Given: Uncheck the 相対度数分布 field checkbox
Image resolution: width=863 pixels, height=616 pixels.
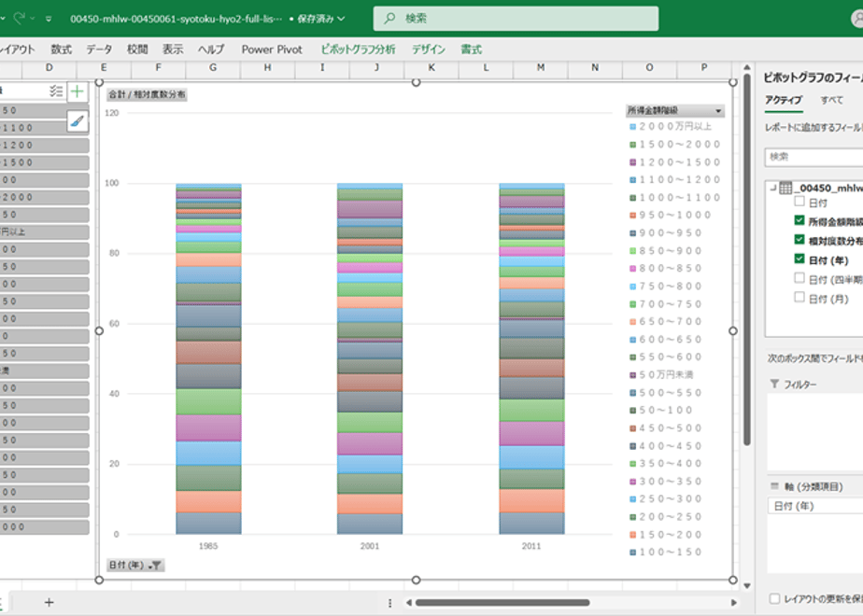Looking at the screenshot, I should [799, 240].
